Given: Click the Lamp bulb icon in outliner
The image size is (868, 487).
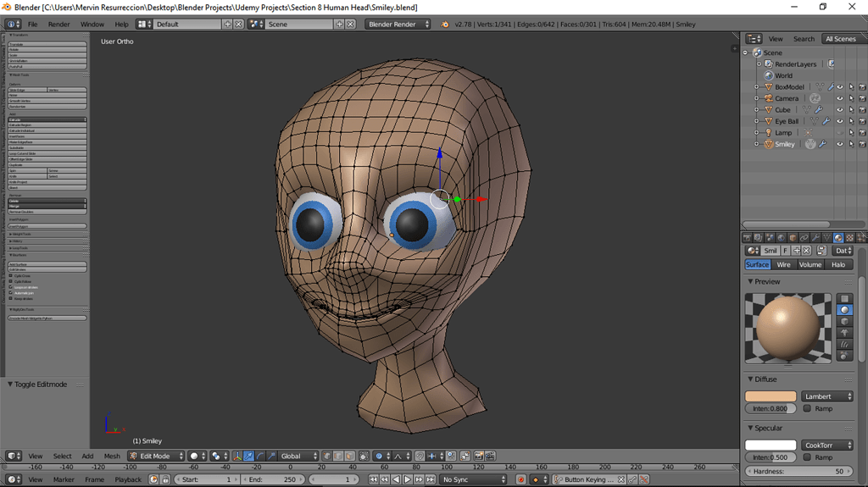Looking at the screenshot, I should 768,132.
